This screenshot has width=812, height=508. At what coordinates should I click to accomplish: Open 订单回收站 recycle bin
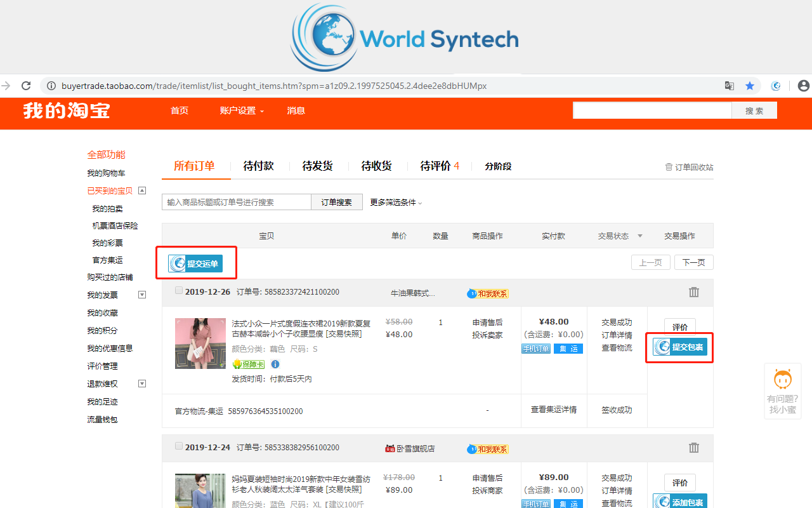coord(689,167)
